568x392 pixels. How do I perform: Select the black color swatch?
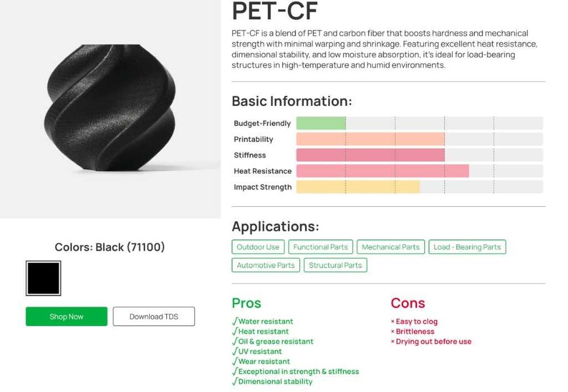coord(43,278)
